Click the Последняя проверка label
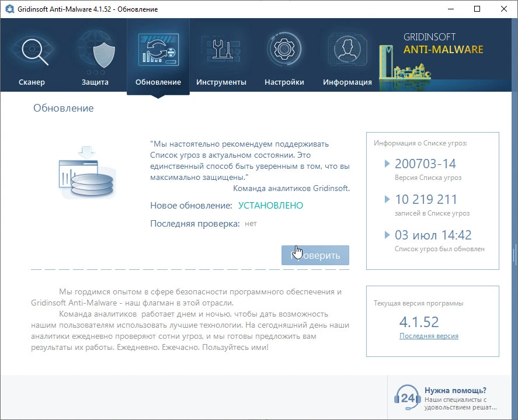This screenshot has width=518, height=420. 195,224
